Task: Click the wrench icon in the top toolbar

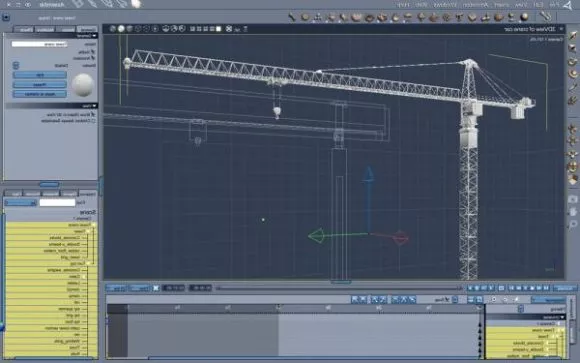Action: coord(545,16)
